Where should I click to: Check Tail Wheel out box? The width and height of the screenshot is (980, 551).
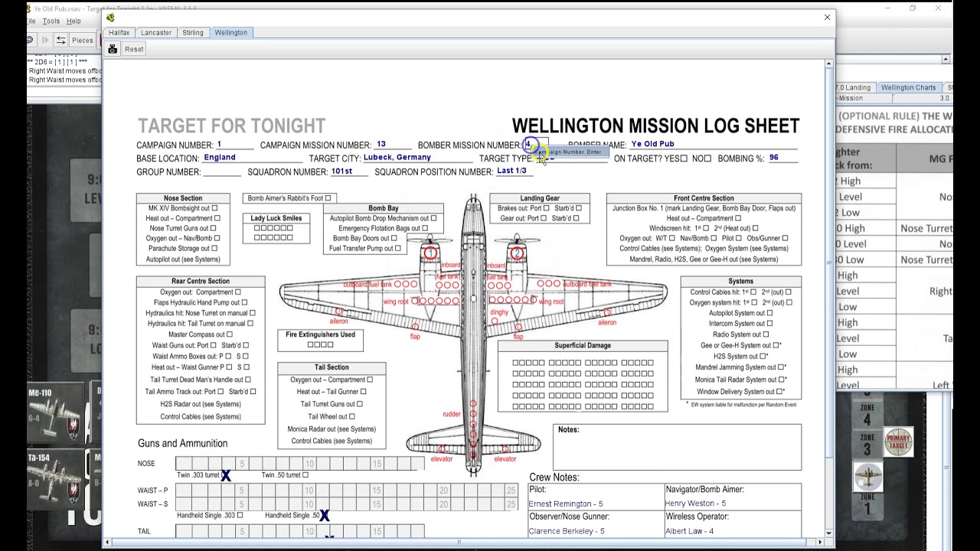point(351,416)
